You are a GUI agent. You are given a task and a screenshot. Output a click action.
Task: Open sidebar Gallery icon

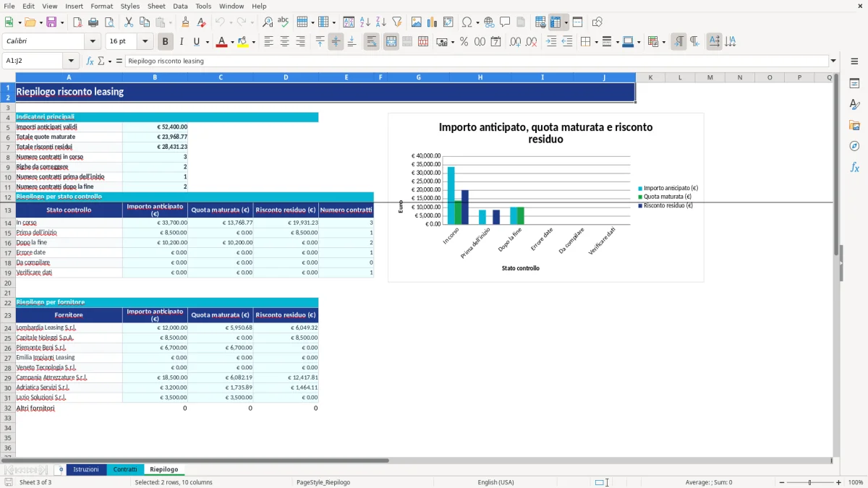tap(854, 125)
